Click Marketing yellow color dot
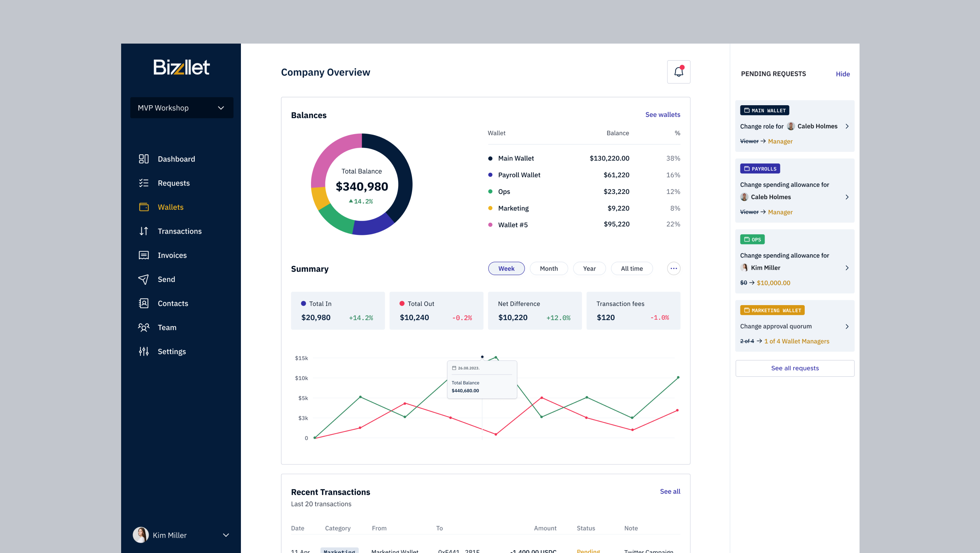The height and width of the screenshot is (553, 980). click(490, 208)
